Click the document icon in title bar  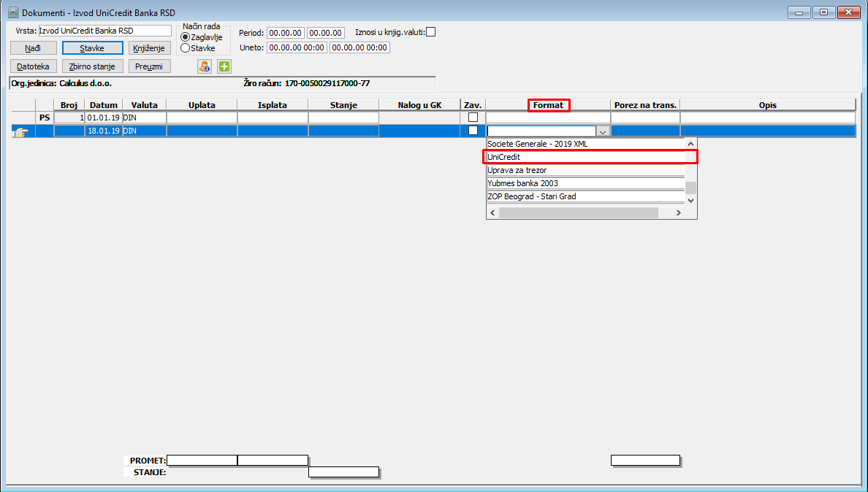(13, 12)
